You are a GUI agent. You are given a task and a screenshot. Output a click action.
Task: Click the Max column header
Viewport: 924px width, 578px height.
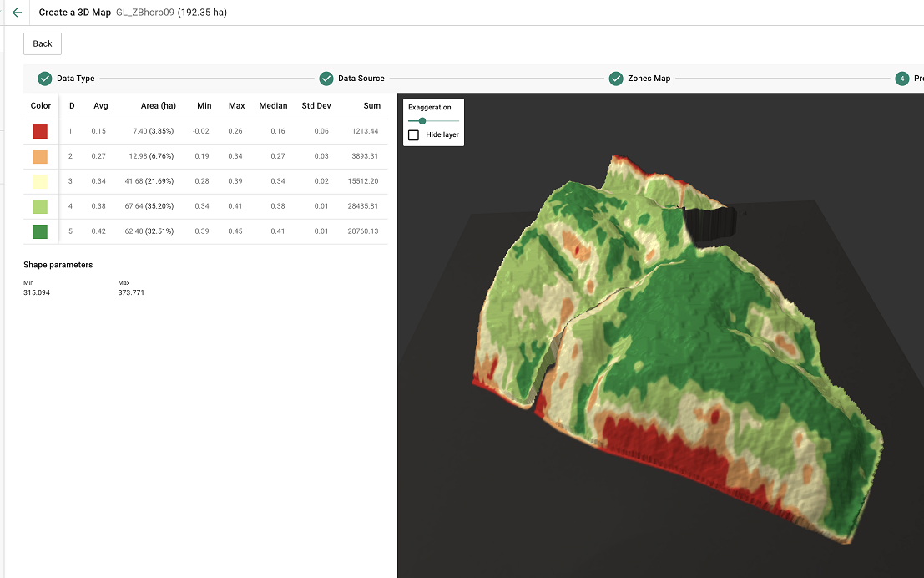(236, 105)
